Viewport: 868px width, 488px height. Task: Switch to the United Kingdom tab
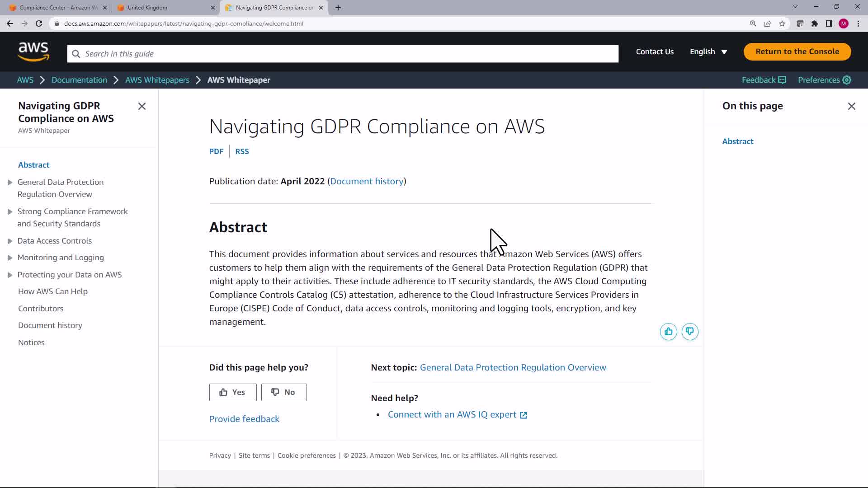point(147,8)
